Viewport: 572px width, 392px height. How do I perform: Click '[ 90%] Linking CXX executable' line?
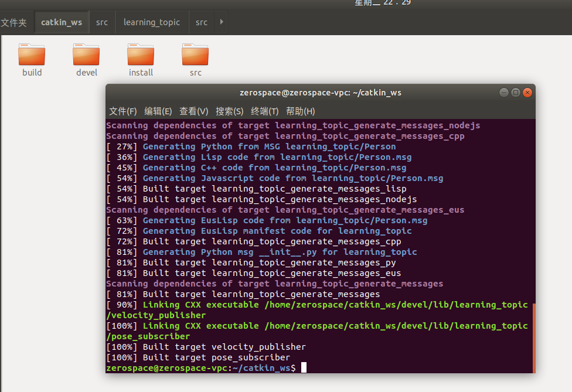click(317, 305)
